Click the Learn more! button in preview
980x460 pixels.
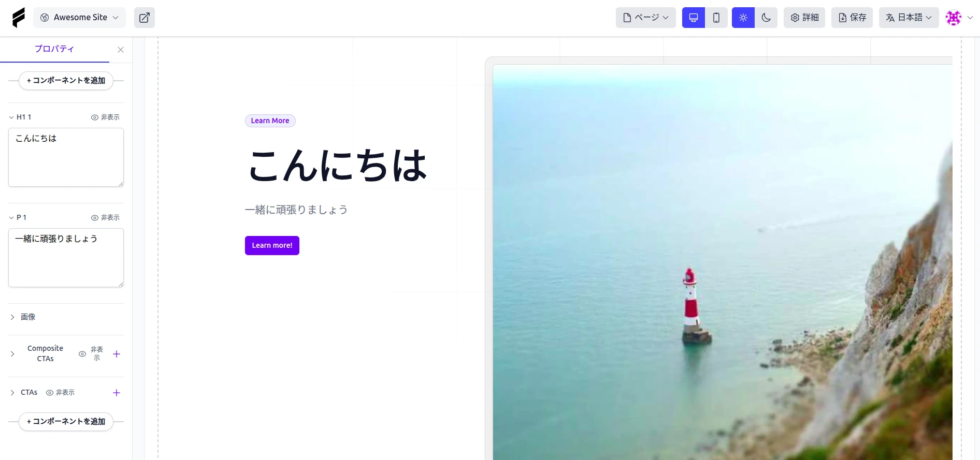[x=272, y=245]
